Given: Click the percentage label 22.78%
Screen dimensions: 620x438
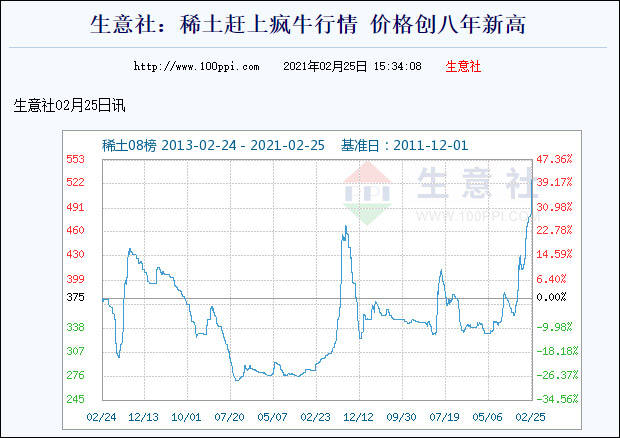Looking at the screenshot, I should tap(554, 230).
